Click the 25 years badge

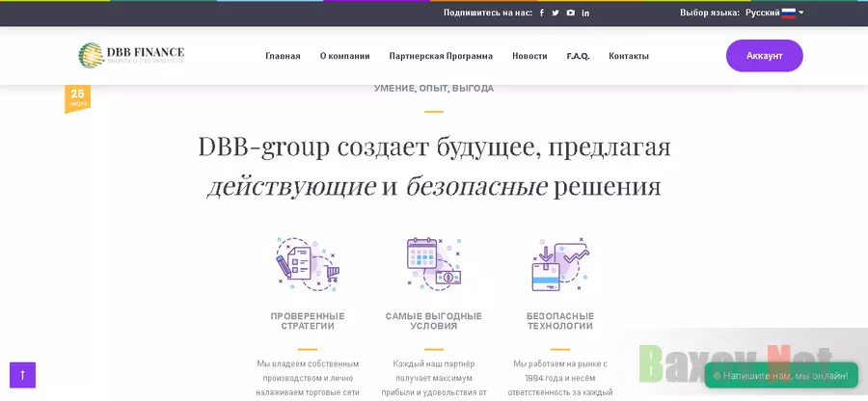click(x=77, y=98)
